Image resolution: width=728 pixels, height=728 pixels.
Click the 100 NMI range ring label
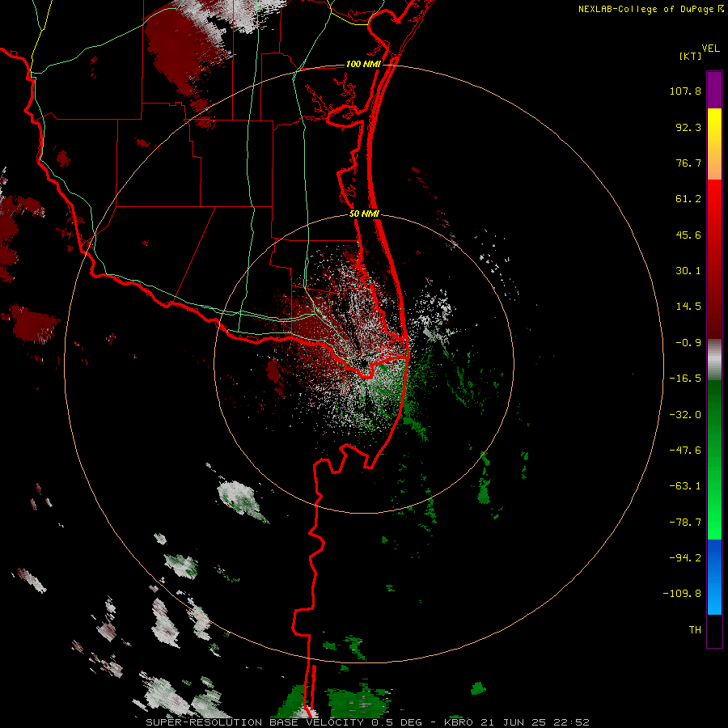(x=363, y=64)
